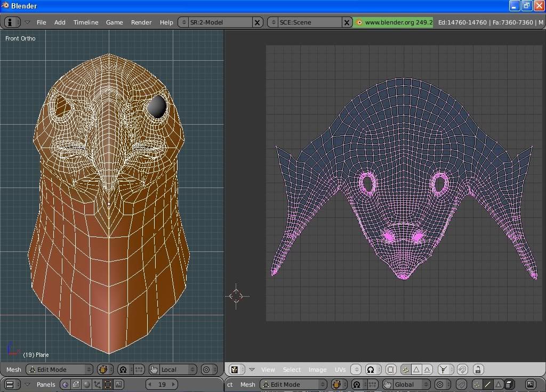Switch to the Scene buttons context
546x392 pixels.
tap(118, 384)
